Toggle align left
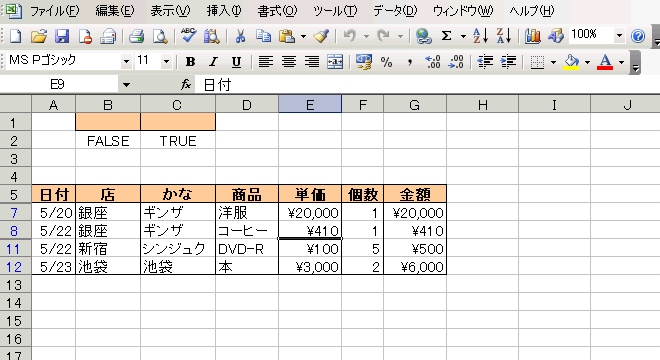Screen dimensions: 660x360 tap(265, 62)
